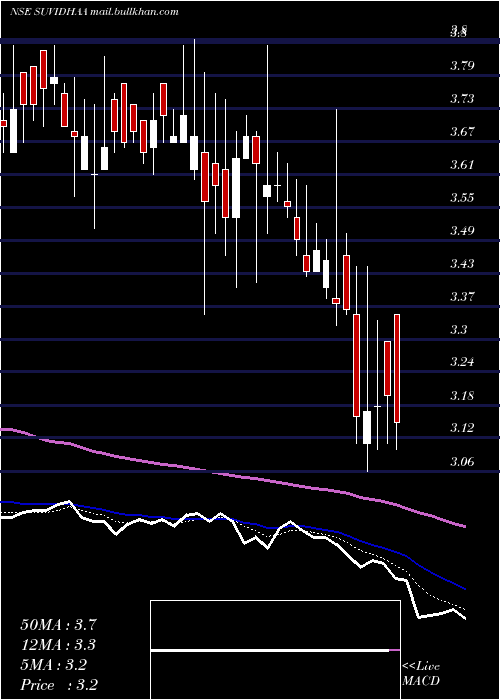500x700 pixels.
Task: Click the 3.73 price axis label
Action: [462, 99]
